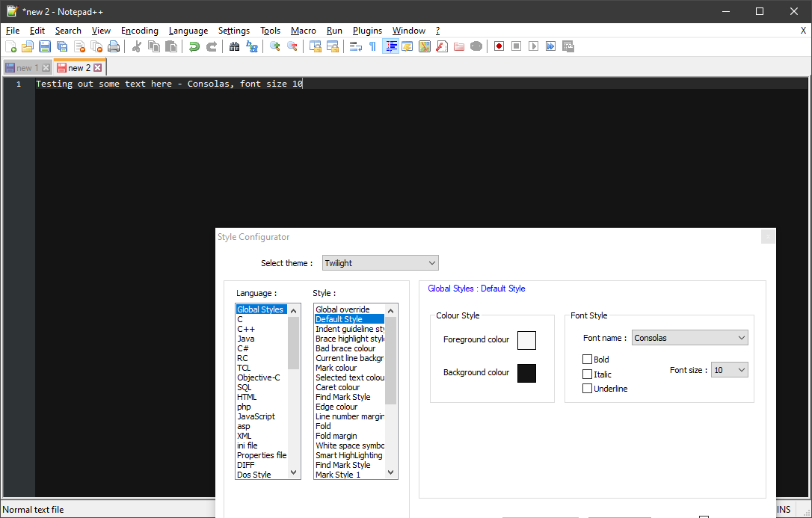
Task: Open the Settings menu
Action: pyautogui.click(x=234, y=31)
